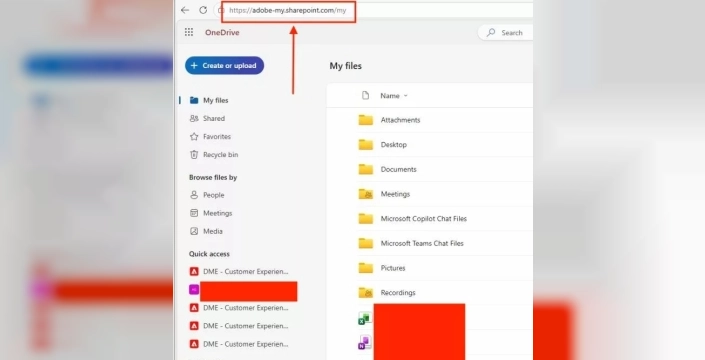Click the Meetings calendar icon
The image size is (705, 360).
click(x=194, y=213)
